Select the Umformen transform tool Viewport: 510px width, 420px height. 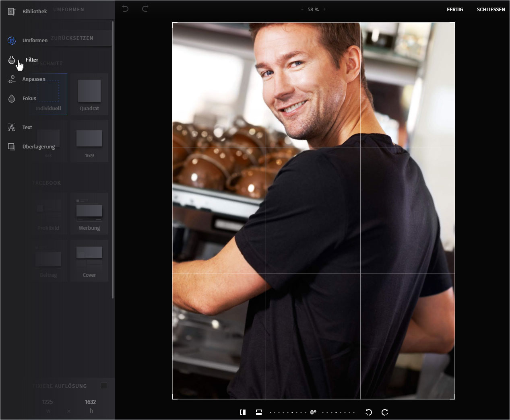[27, 40]
